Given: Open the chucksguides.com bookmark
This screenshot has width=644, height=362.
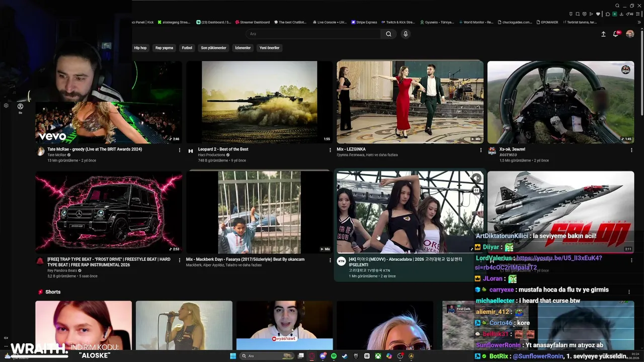Looking at the screenshot, I should point(515,22).
